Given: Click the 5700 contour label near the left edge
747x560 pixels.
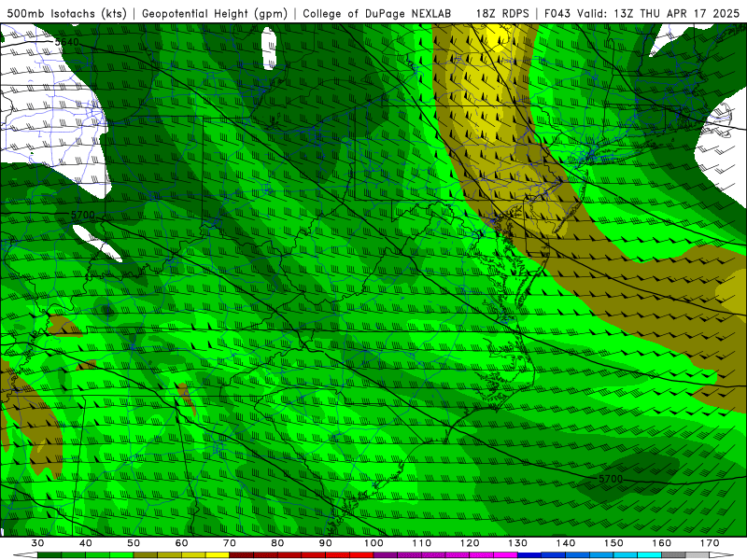Looking at the screenshot, I should coord(82,216).
